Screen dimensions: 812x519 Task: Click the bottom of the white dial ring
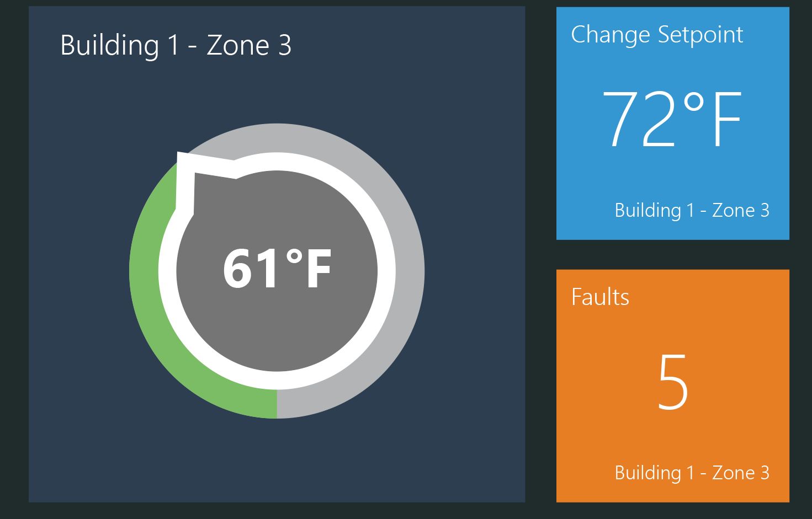click(277, 381)
